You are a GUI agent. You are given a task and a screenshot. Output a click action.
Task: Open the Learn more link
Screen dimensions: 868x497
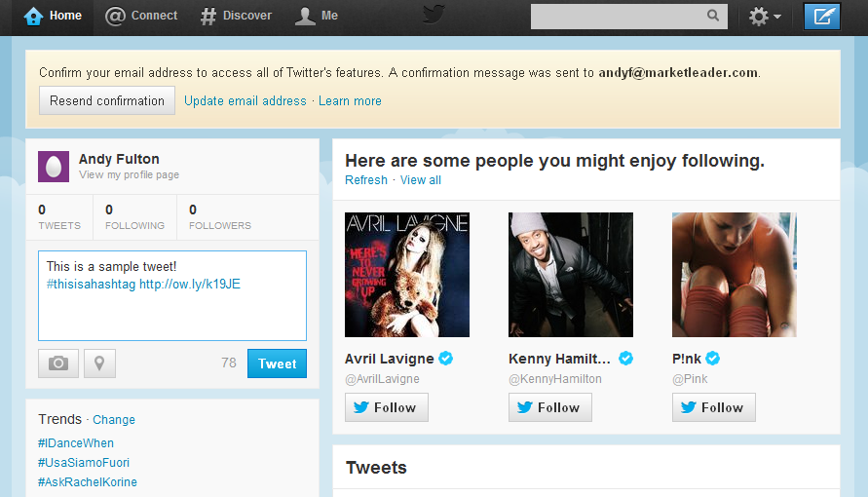(350, 100)
